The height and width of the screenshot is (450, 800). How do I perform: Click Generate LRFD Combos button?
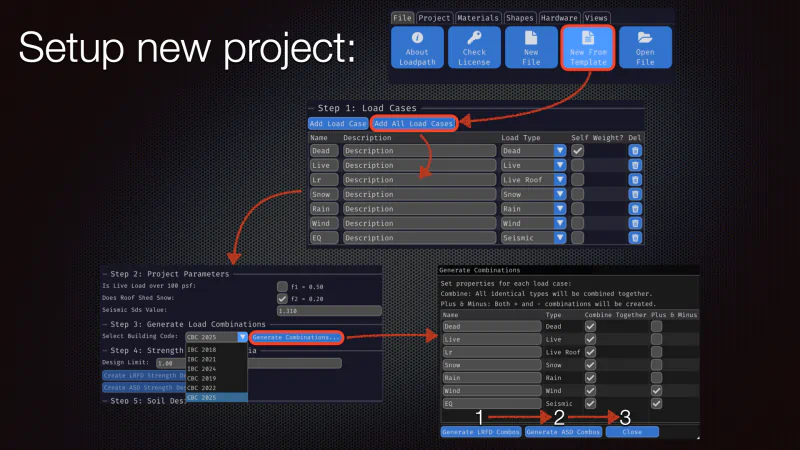point(481,432)
